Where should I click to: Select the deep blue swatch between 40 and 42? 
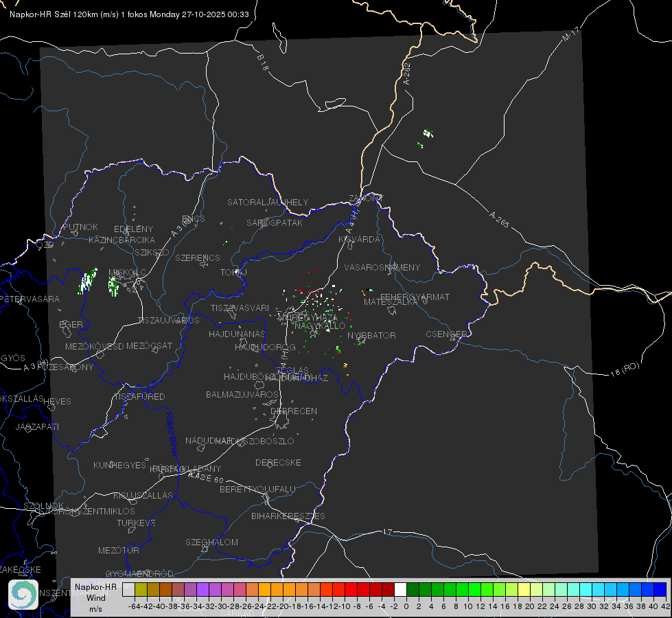[660, 589]
